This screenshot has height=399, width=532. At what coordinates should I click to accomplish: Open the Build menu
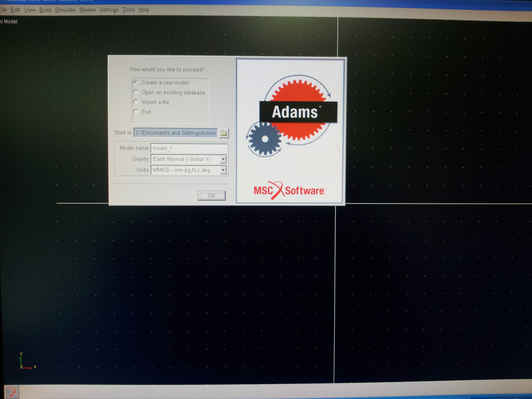pyautogui.click(x=45, y=10)
